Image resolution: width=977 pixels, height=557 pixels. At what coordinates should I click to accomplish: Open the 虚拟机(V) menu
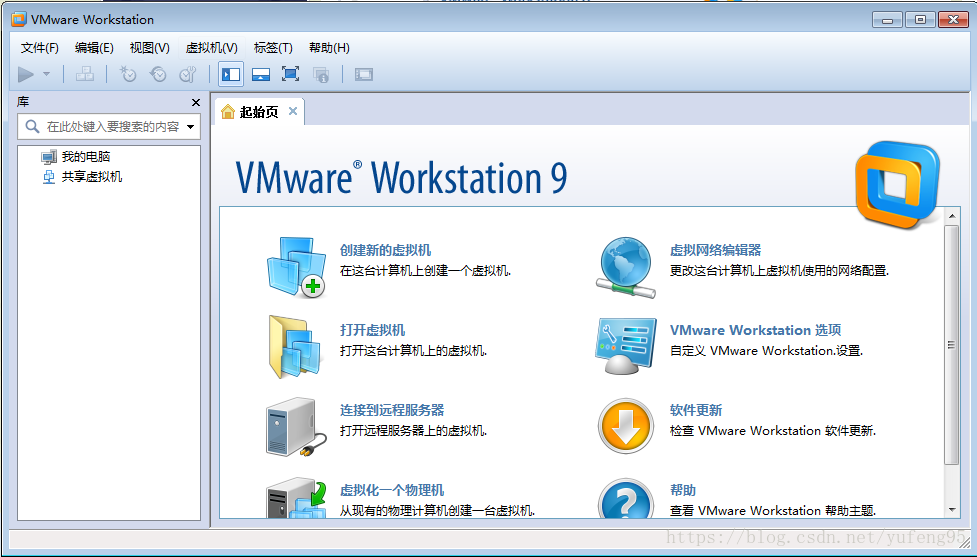tap(212, 48)
